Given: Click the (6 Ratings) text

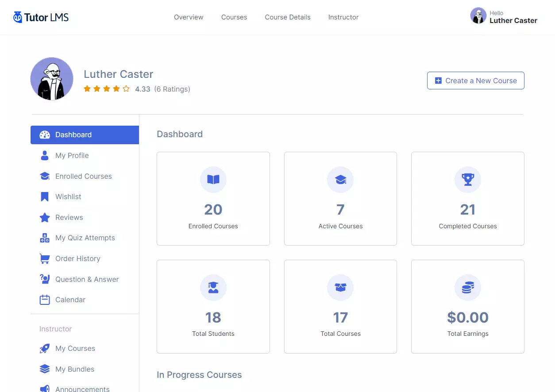Looking at the screenshot, I should point(172,89).
